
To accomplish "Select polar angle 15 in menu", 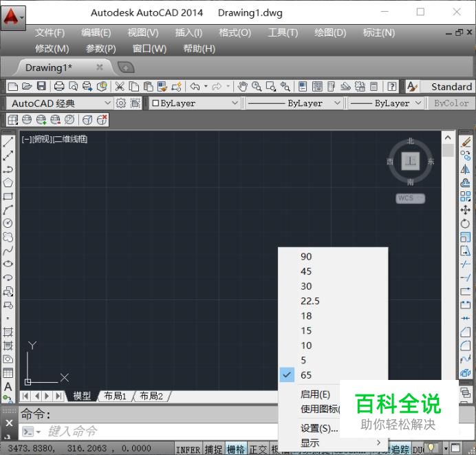I will [x=333, y=330].
